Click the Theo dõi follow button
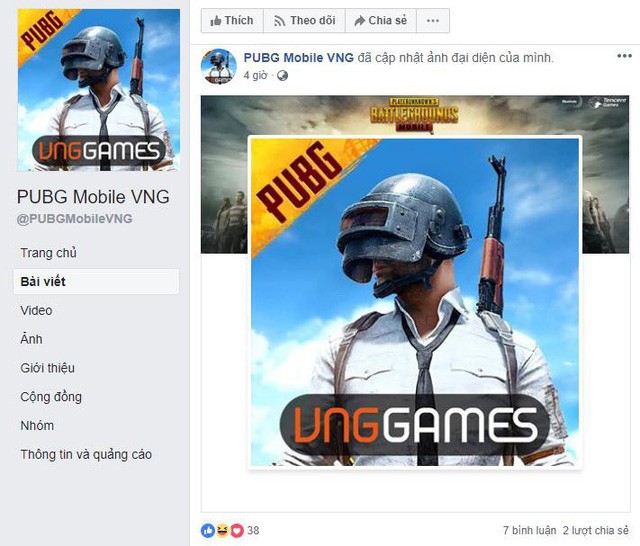 pyautogui.click(x=304, y=20)
